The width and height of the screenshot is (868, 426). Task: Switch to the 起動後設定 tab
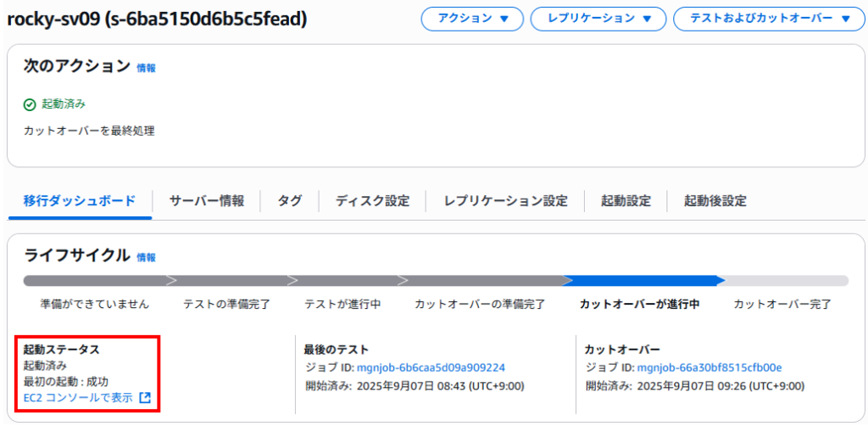[x=715, y=200]
